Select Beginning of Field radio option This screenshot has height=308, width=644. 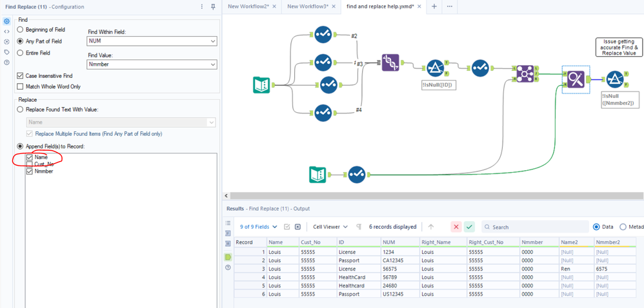coord(20,30)
